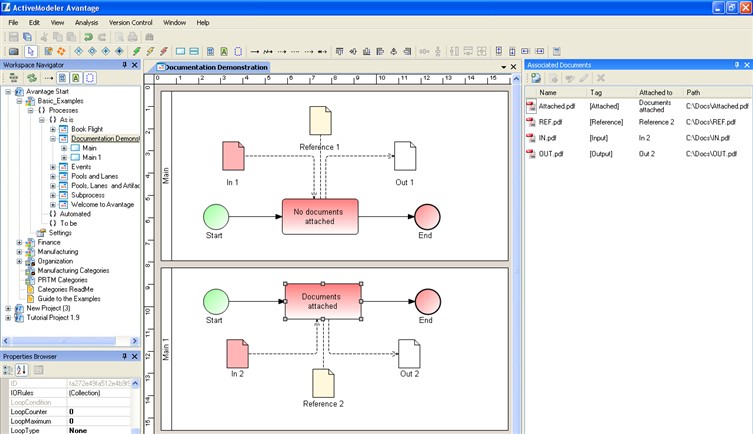Screen dimensions: 753x434
Task: Click the green Undo arrow icon
Action: 88,37
